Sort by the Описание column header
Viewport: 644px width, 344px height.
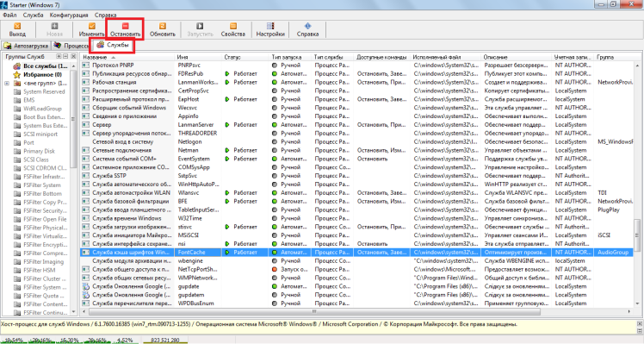coord(517,57)
